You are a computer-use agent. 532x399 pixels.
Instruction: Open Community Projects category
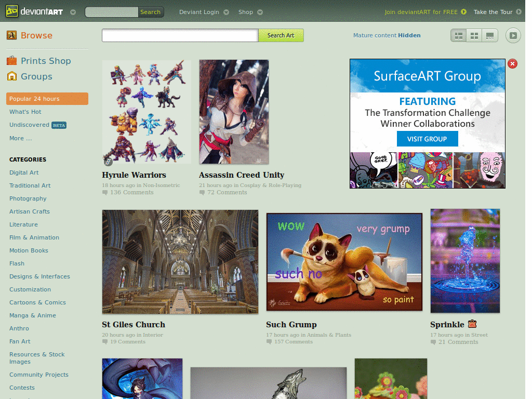click(38, 375)
